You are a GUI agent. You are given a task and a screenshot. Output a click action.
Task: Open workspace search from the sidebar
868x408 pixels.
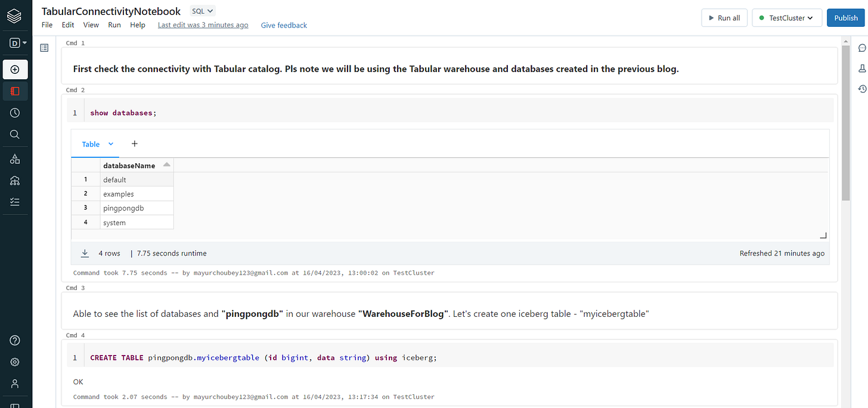tap(15, 134)
